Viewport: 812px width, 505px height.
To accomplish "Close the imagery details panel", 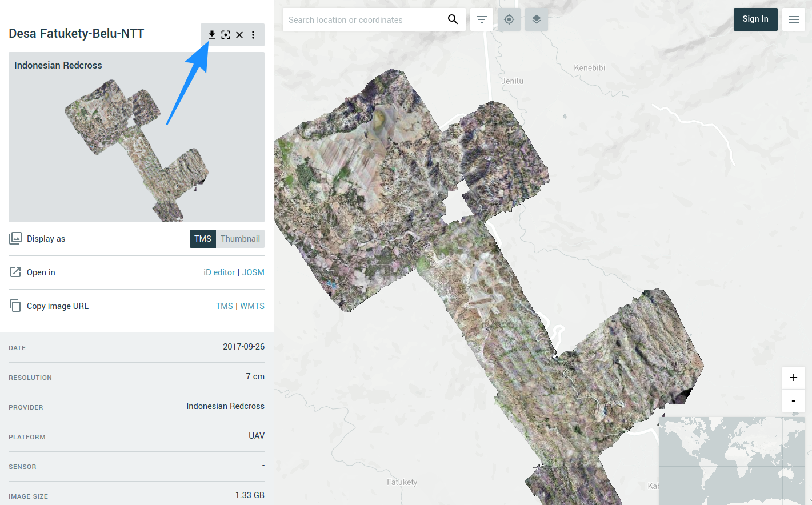I will point(239,35).
